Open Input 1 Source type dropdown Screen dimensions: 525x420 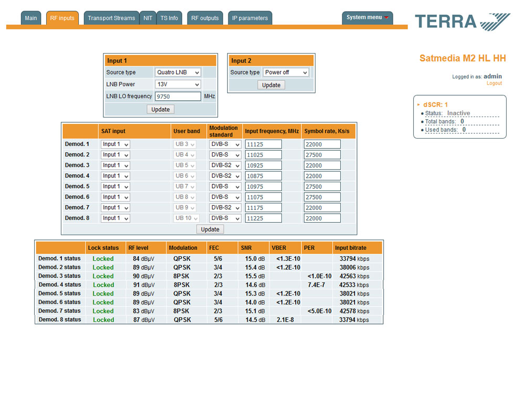pos(178,72)
